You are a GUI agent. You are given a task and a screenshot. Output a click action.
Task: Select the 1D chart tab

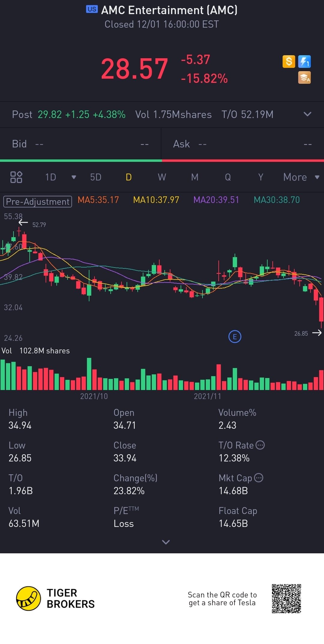tap(51, 177)
